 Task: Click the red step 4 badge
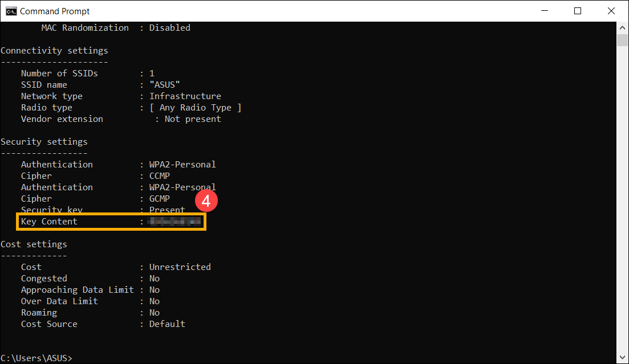pyautogui.click(x=206, y=201)
